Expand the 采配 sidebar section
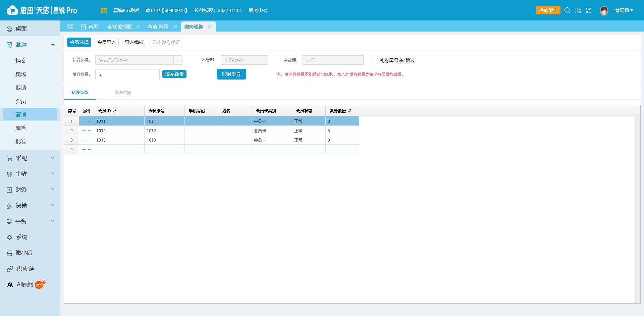This screenshot has height=316, width=644. point(30,158)
